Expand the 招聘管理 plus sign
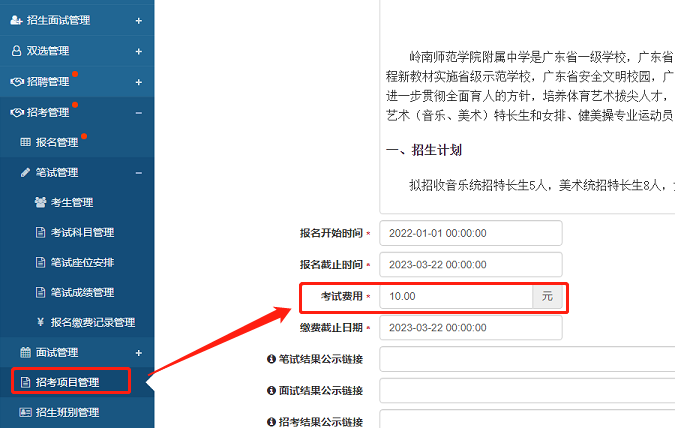 point(138,81)
